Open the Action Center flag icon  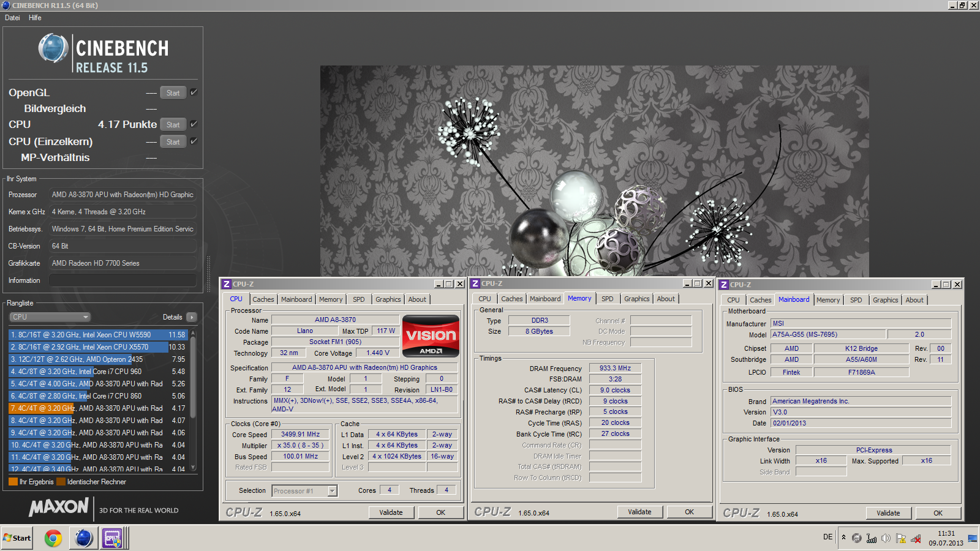click(x=901, y=538)
